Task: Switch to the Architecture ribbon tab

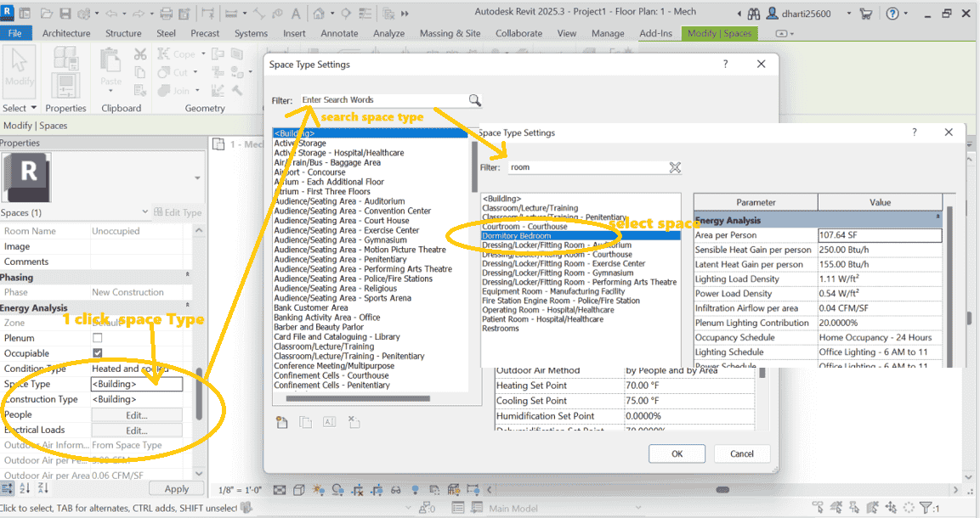Action: (x=66, y=33)
